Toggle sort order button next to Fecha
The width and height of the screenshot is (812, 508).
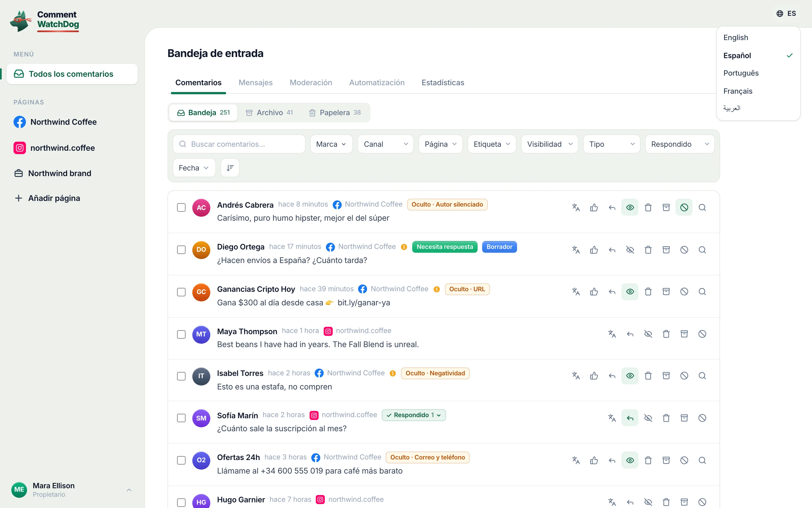click(230, 168)
